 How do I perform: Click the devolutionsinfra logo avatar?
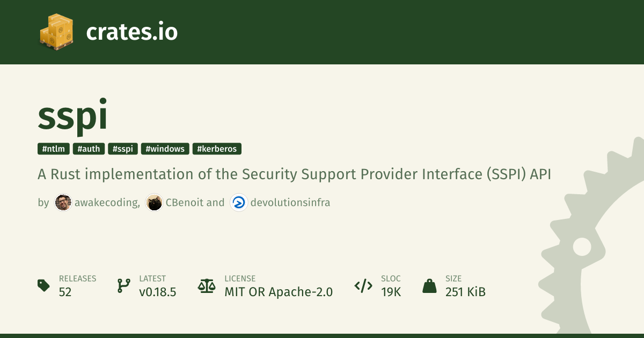pos(239,202)
